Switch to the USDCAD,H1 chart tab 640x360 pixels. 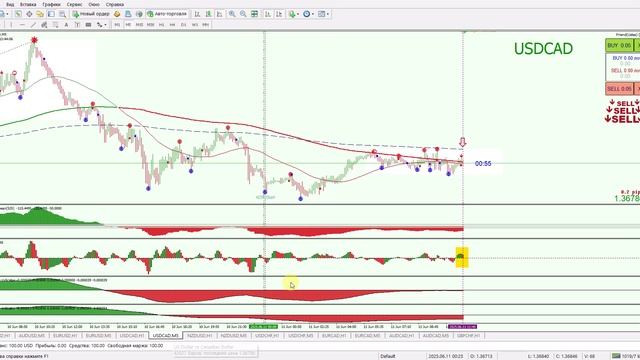point(132,336)
